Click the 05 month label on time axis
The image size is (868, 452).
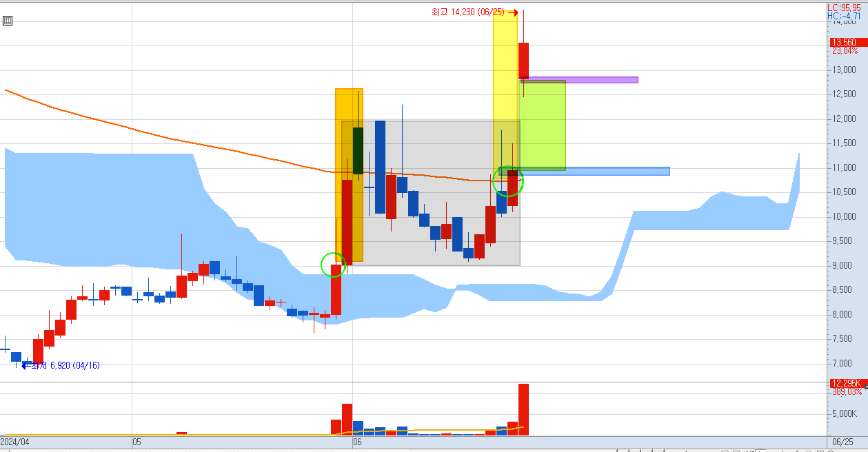click(137, 442)
